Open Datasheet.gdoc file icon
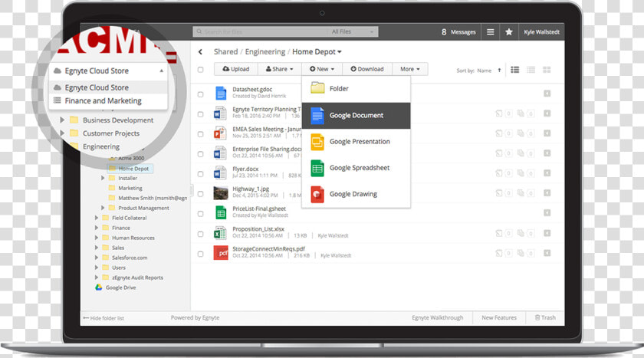 pos(221,93)
